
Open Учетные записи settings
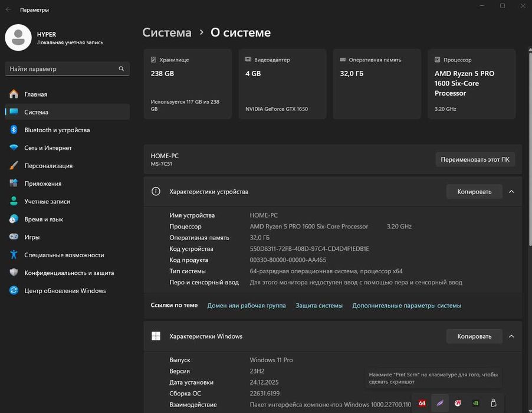click(x=67, y=201)
